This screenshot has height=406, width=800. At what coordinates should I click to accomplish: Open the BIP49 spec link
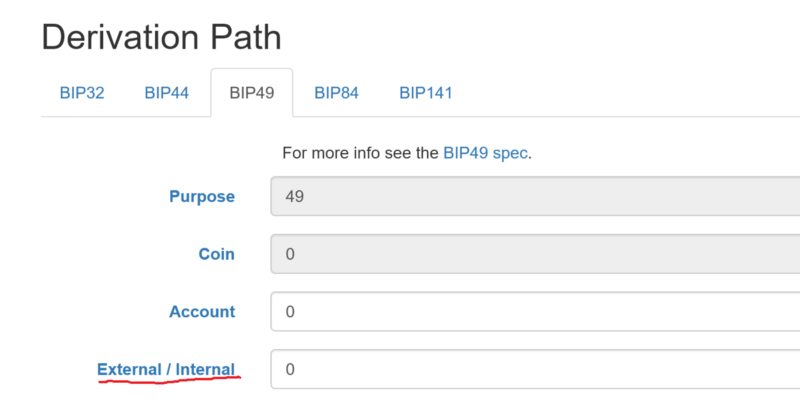[485, 153]
